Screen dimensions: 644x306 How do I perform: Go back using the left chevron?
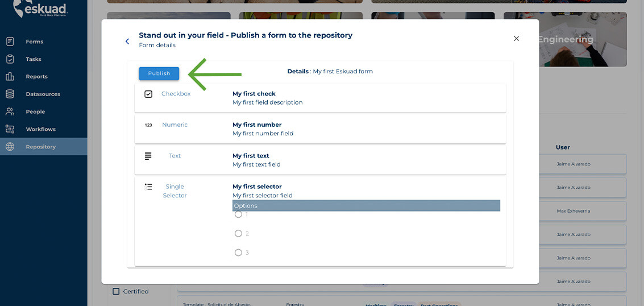(127, 41)
